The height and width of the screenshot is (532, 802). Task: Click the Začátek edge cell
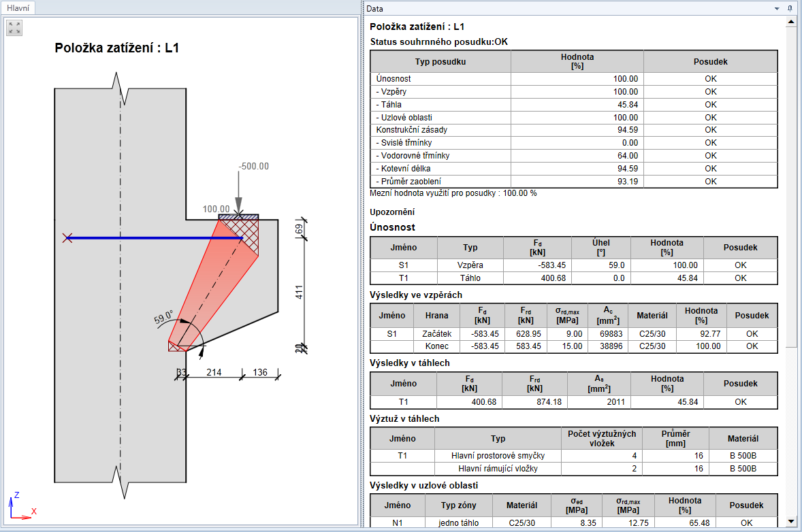pos(437,334)
